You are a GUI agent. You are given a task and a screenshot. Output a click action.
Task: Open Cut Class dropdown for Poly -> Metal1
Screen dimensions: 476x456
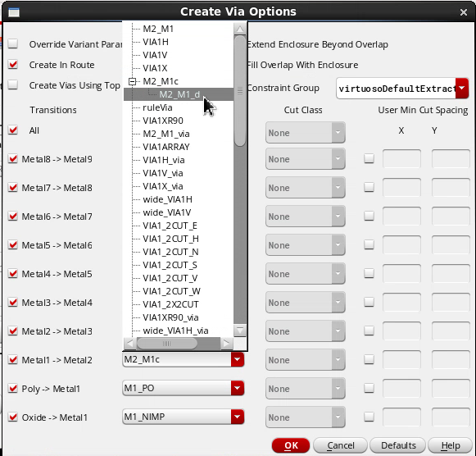pos(306,388)
